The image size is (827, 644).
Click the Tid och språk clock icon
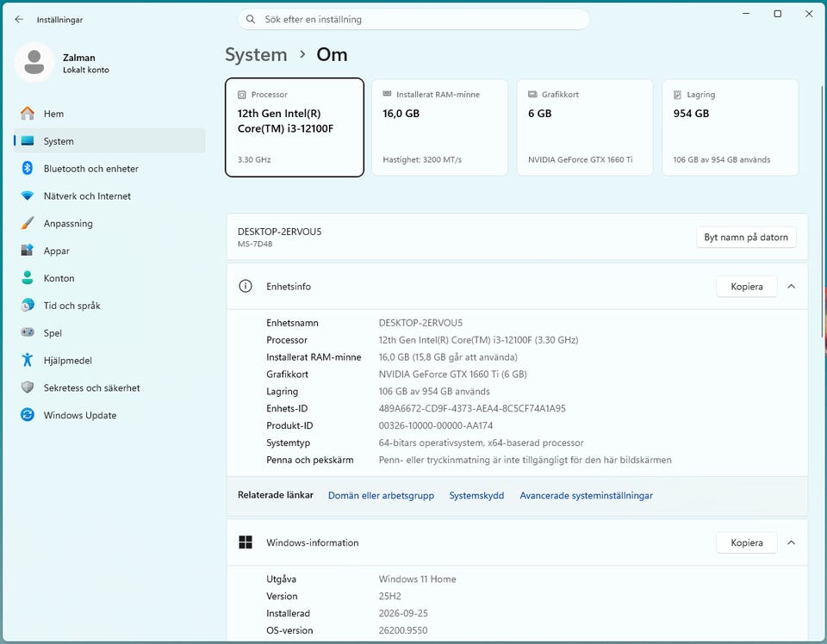click(28, 305)
